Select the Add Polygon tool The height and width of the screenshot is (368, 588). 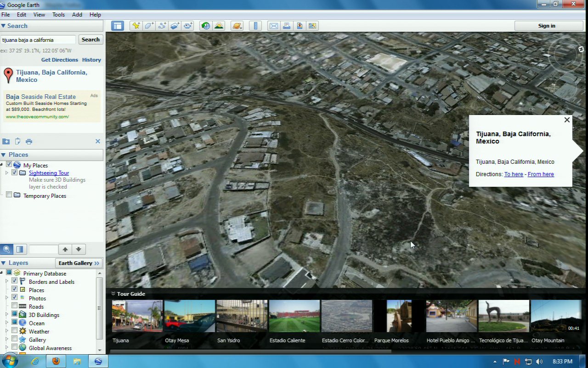pyautogui.click(x=149, y=26)
